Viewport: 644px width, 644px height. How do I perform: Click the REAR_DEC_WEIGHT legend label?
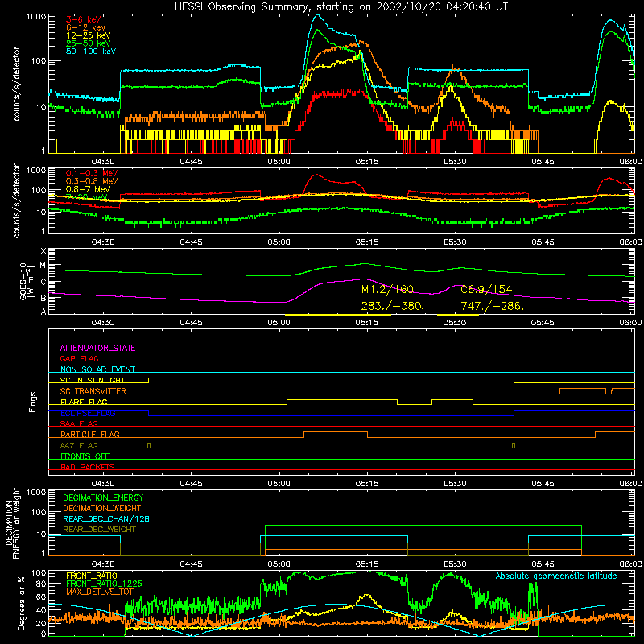point(99,530)
